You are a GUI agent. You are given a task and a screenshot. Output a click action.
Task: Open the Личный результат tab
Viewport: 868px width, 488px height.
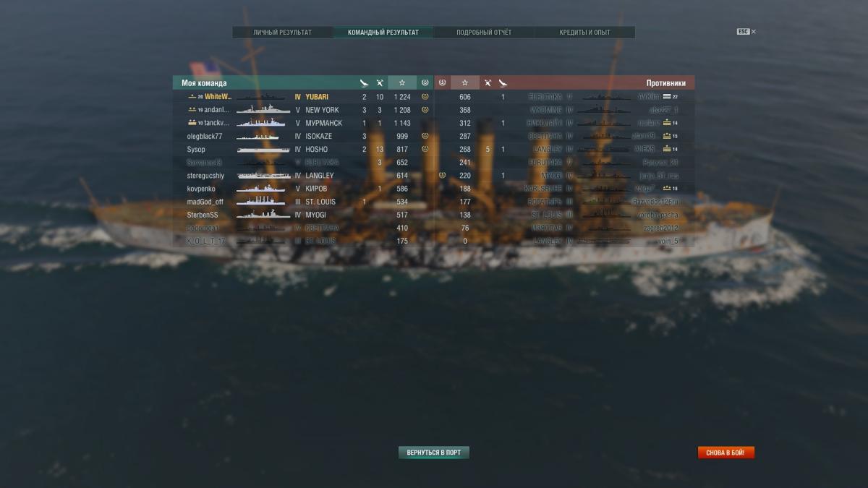pyautogui.click(x=283, y=33)
